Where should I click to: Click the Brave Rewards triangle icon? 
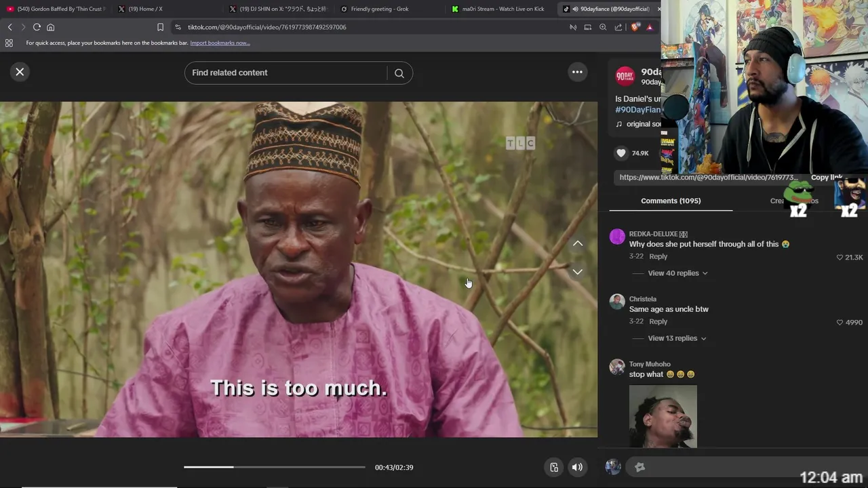point(650,27)
